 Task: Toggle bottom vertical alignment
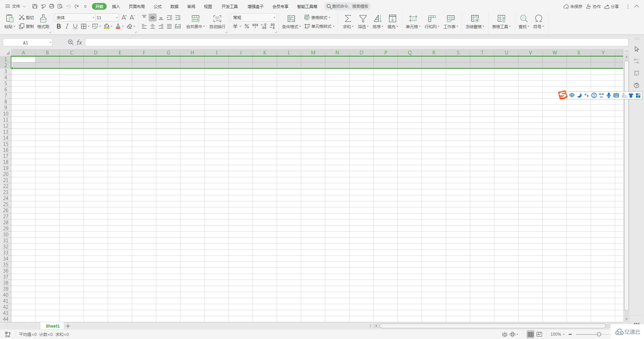161,17
